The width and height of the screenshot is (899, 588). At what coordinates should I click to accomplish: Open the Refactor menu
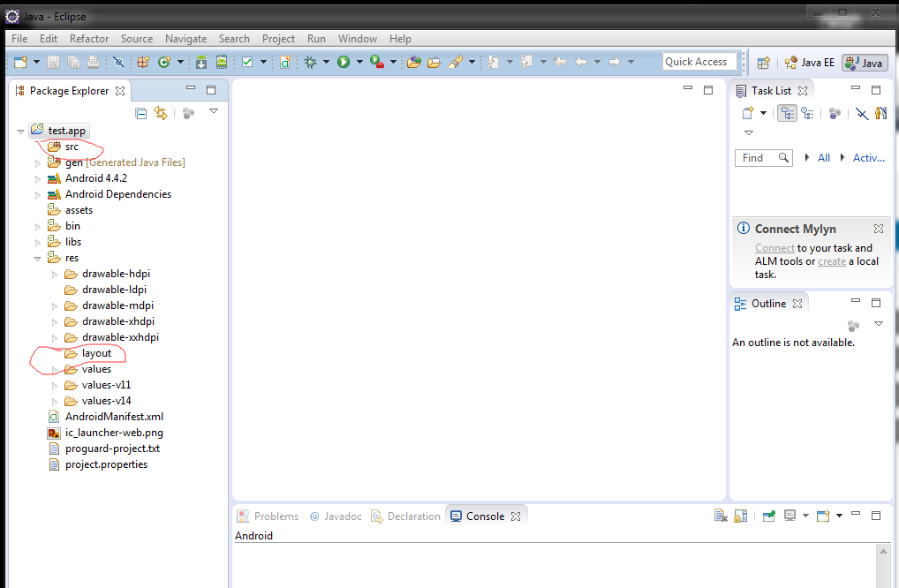click(x=89, y=38)
